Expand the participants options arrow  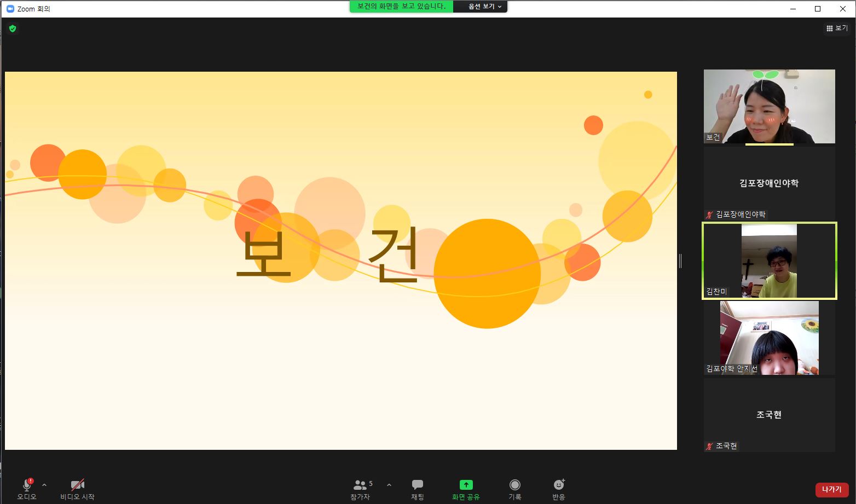(x=389, y=485)
